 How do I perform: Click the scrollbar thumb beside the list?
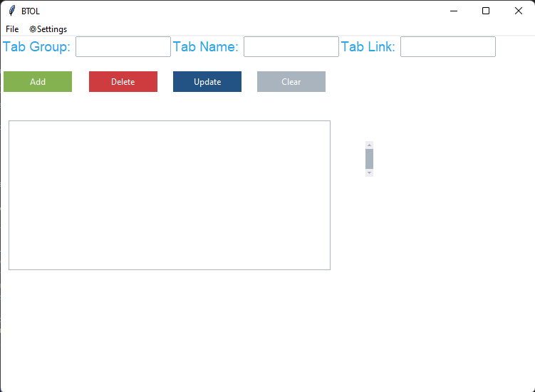pyautogui.click(x=369, y=158)
